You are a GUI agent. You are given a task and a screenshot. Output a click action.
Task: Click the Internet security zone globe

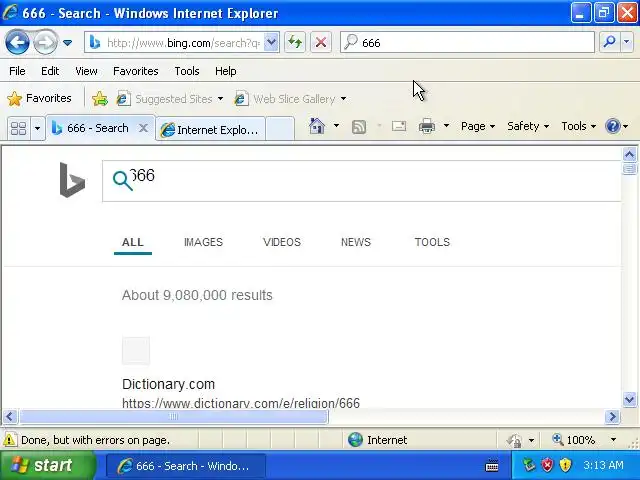point(356,440)
